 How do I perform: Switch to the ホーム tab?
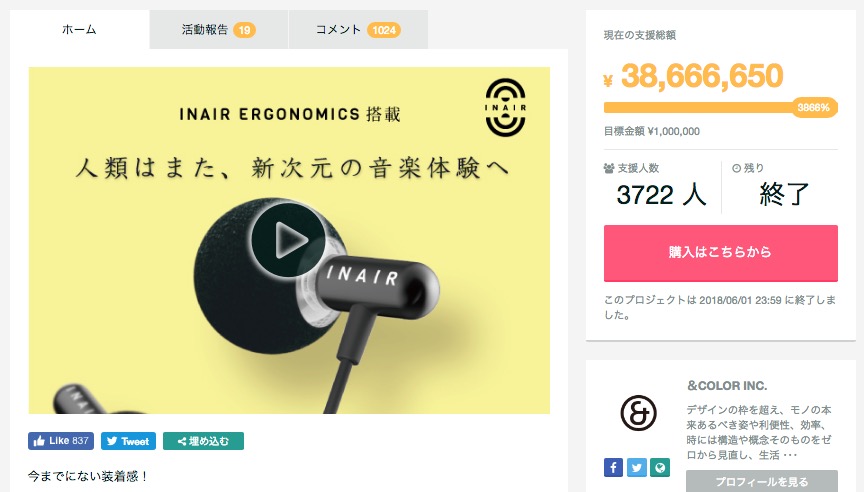(79, 30)
